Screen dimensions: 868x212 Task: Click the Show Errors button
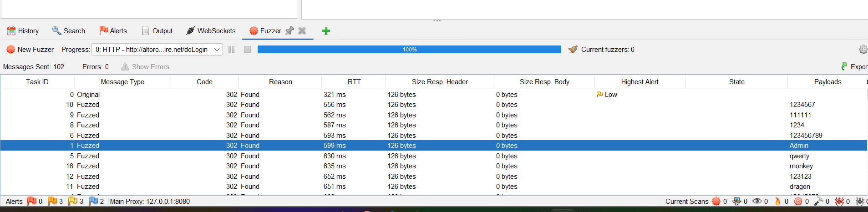[145, 67]
